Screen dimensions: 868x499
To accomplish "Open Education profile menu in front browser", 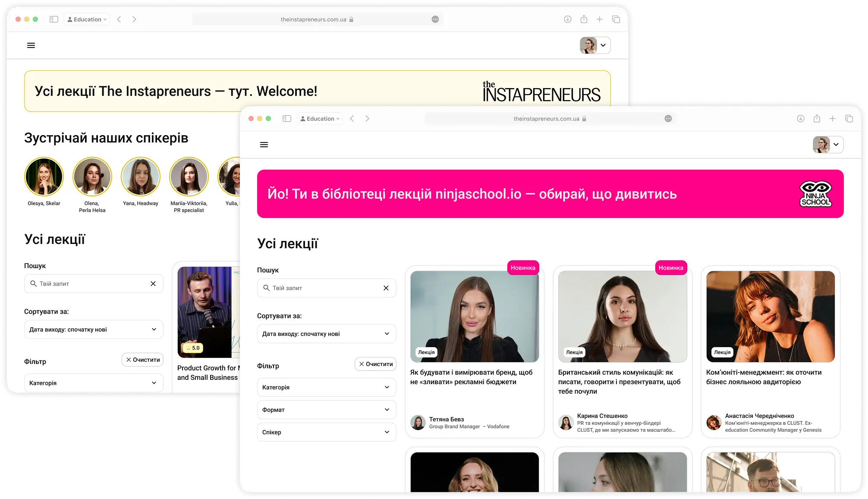I will [x=320, y=119].
